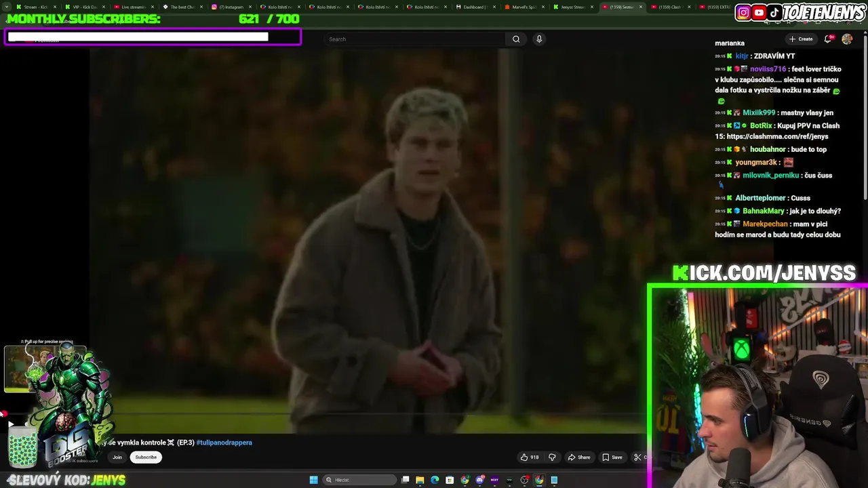This screenshot has height=488, width=868.
Task: Click the Create button
Action: click(801, 39)
